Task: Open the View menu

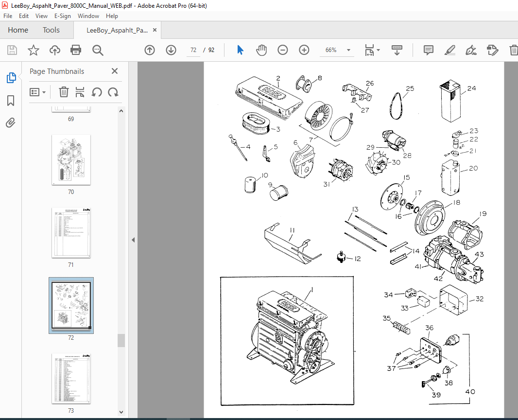Action: pyautogui.click(x=41, y=16)
